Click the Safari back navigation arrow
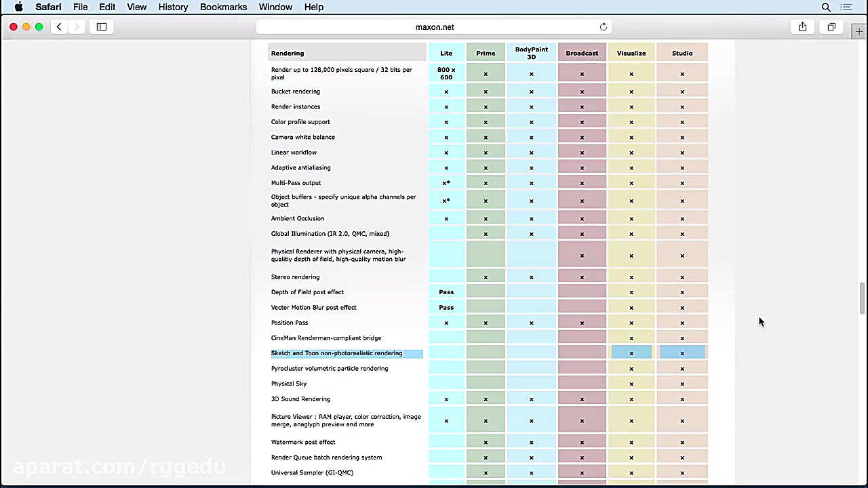This screenshot has height=488, width=868. pyautogui.click(x=59, y=27)
